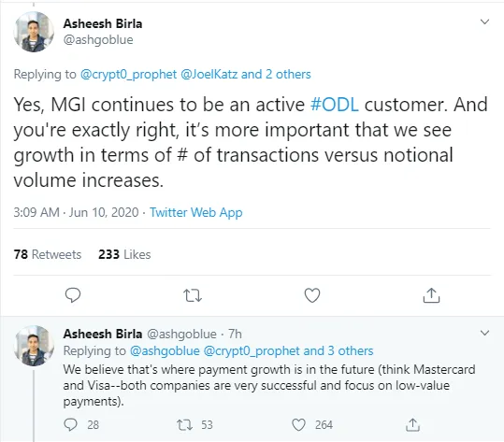Open Asheesh Birla's top profile picture

pos(34,32)
